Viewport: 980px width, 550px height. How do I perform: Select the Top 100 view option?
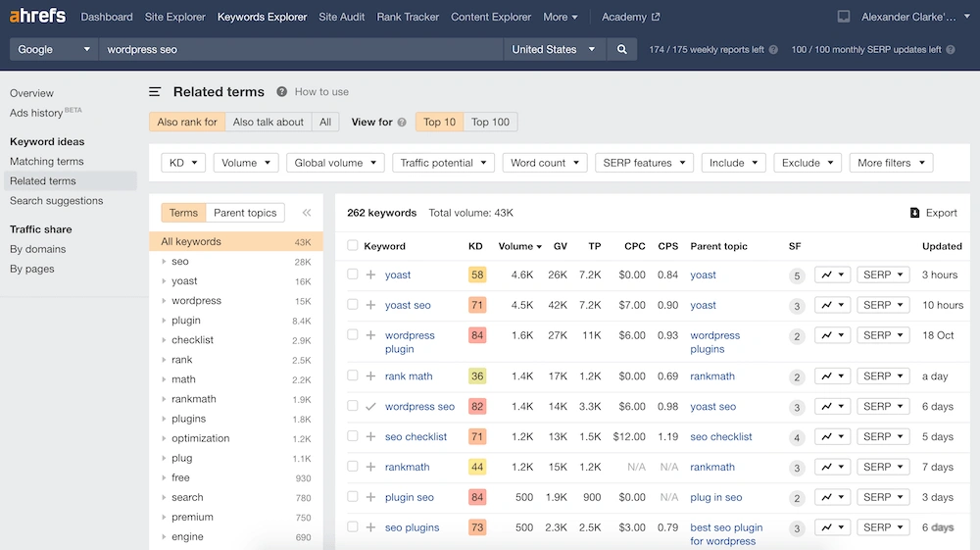[490, 123]
